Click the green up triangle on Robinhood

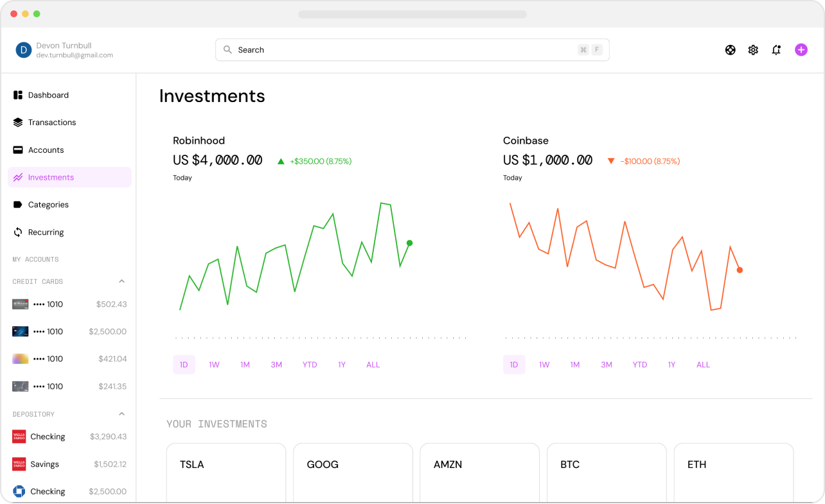coord(281,161)
